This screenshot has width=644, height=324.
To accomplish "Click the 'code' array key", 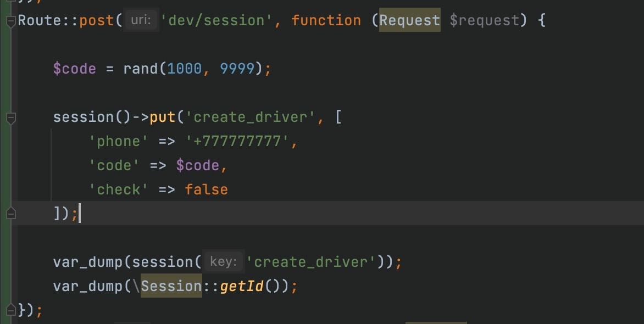I will 114,165.
